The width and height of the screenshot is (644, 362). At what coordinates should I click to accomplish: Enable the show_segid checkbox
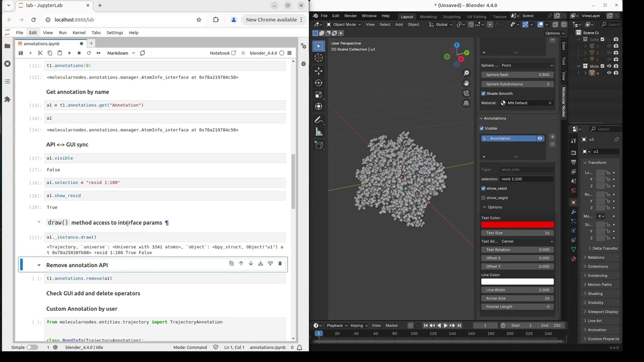tap(484, 198)
